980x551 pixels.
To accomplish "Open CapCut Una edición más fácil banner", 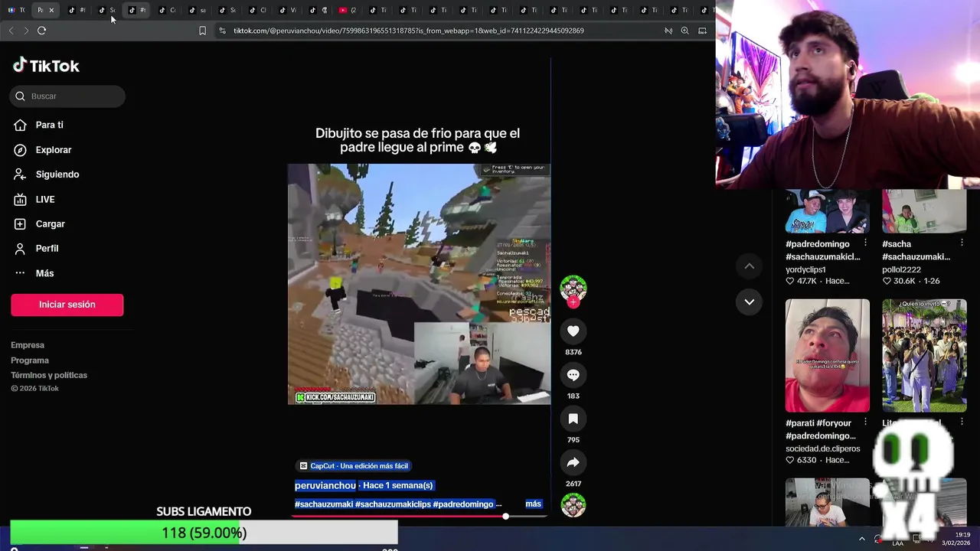I will (354, 466).
